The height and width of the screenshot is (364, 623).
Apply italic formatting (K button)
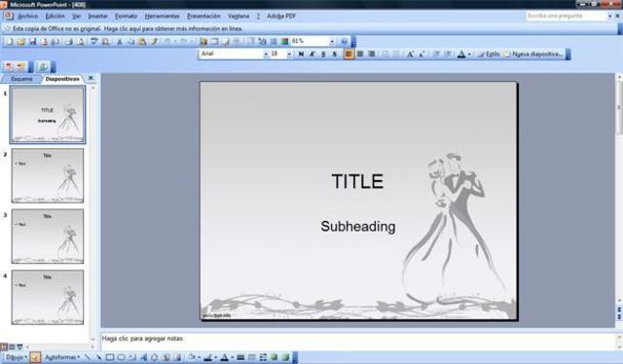click(x=312, y=55)
